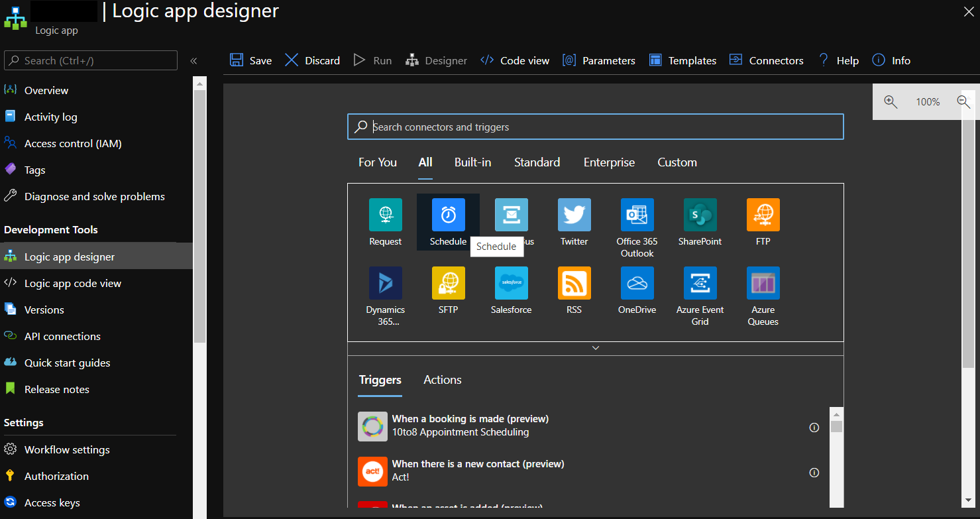Open Connectors from the toolbar
This screenshot has height=519, width=980.
tap(766, 60)
